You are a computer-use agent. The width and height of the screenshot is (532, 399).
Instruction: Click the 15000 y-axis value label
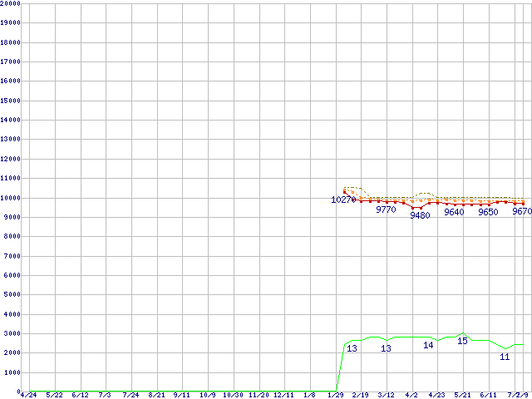point(10,101)
